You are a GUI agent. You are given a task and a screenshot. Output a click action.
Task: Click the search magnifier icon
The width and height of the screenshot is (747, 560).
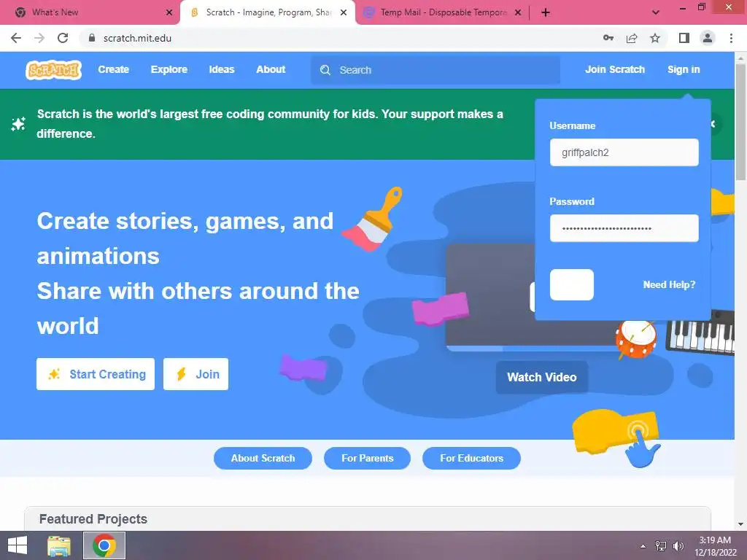(325, 70)
